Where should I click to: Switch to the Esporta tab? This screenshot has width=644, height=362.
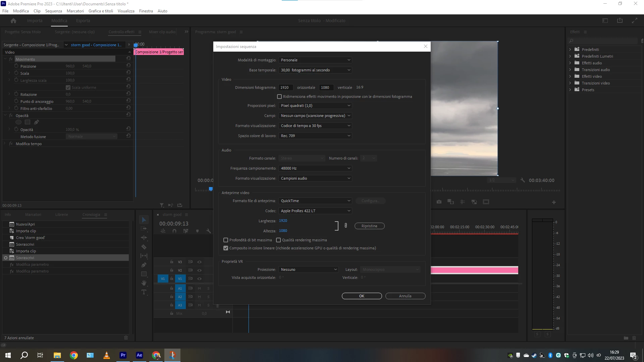click(x=83, y=21)
